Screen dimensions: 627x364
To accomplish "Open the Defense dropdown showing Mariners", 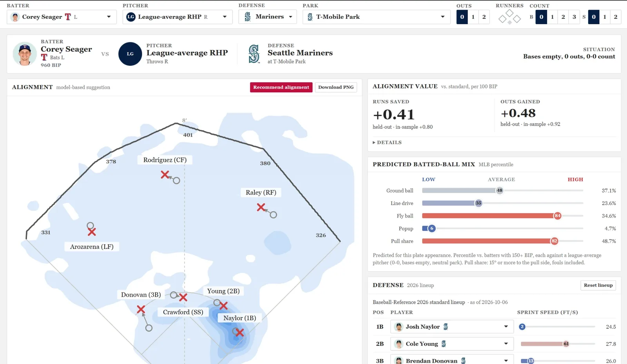I will (x=268, y=17).
